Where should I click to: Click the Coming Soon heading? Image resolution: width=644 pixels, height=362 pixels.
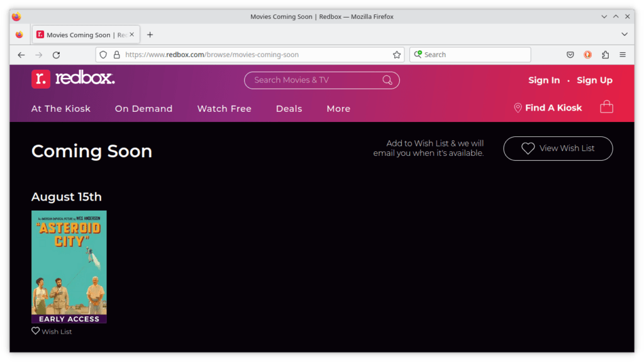pos(92,151)
